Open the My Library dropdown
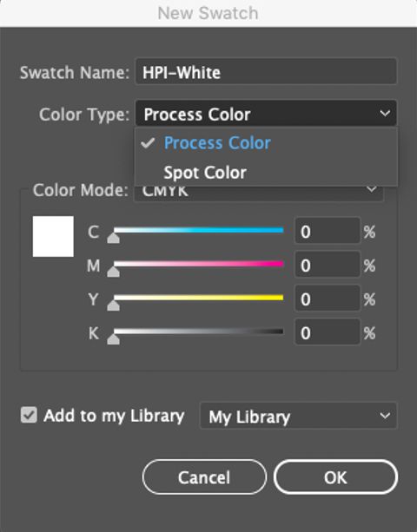Image resolution: width=417 pixels, height=532 pixels. (x=298, y=416)
